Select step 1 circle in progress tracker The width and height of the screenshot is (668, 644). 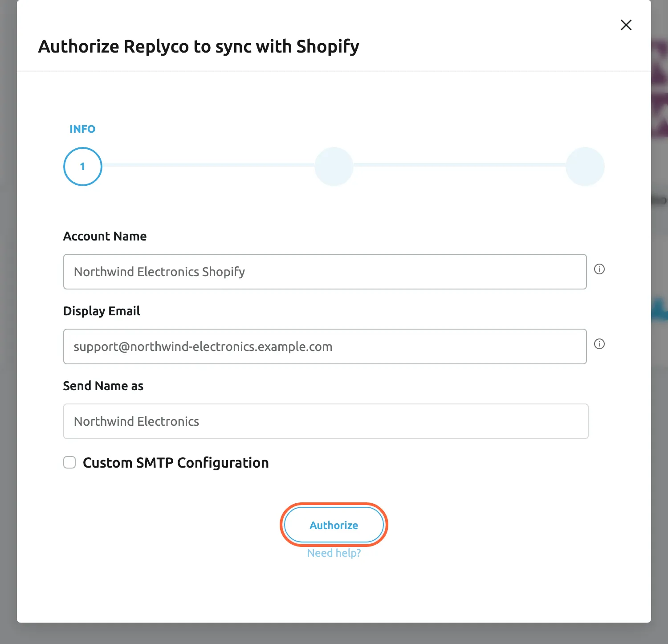83,167
